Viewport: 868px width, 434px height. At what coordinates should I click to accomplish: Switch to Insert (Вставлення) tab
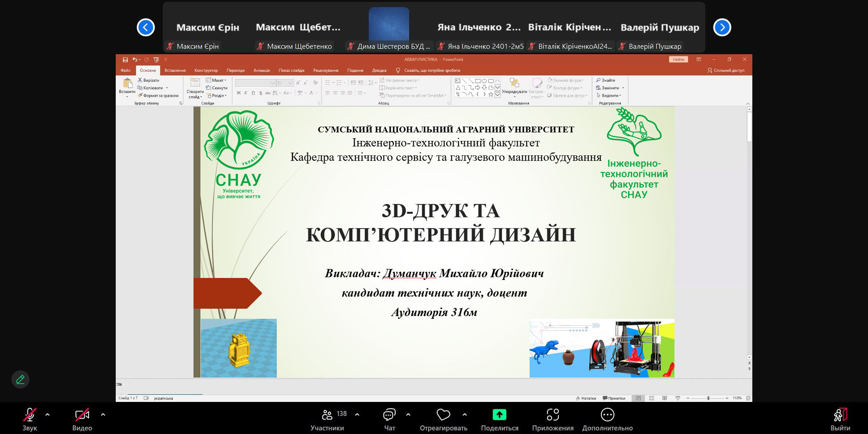click(175, 70)
